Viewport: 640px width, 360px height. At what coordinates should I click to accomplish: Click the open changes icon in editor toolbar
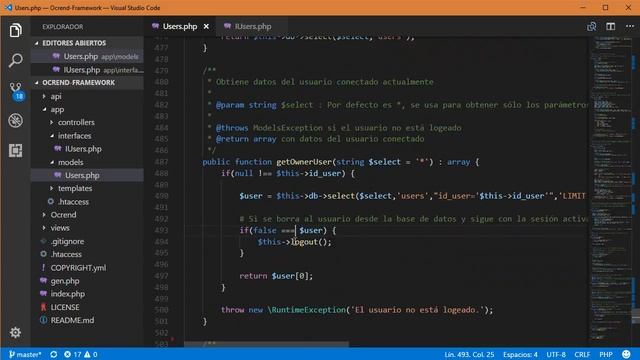point(591,27)
